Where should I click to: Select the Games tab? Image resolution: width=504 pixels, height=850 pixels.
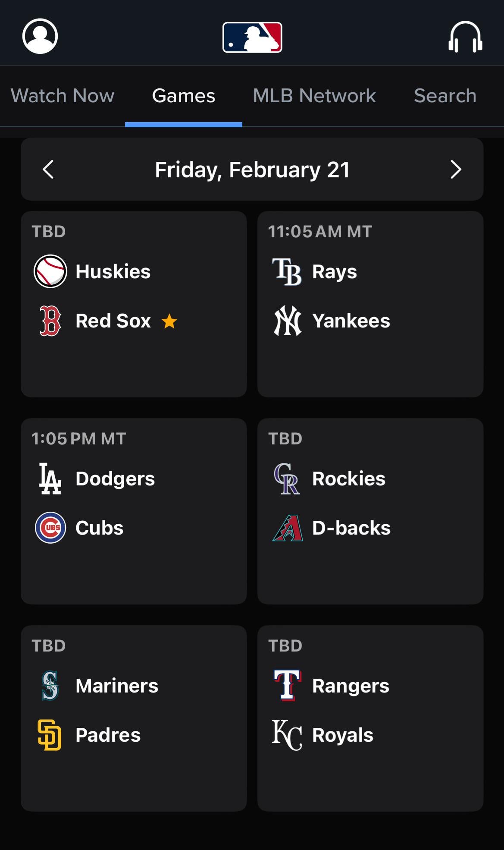(184, 96)
